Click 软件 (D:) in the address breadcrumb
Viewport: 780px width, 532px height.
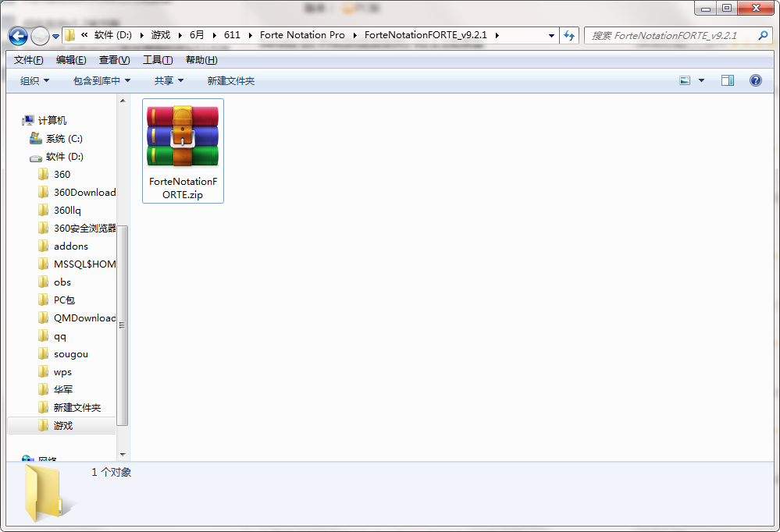[113, 35]
